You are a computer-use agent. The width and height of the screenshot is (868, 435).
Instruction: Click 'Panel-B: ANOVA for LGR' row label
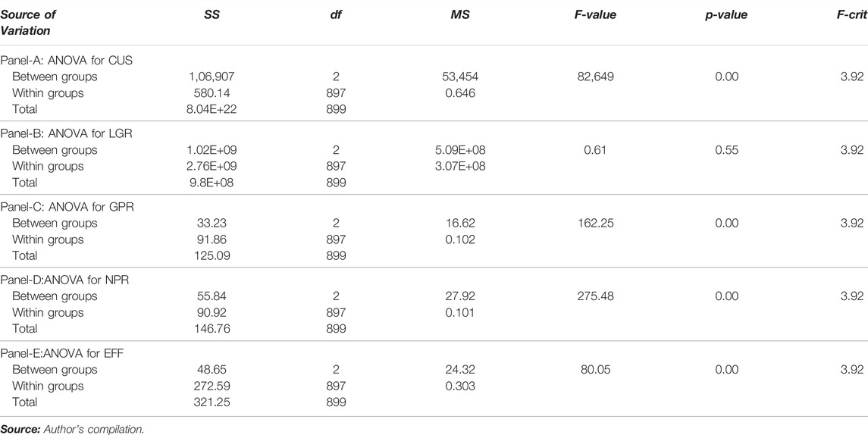tap(67, 133)
